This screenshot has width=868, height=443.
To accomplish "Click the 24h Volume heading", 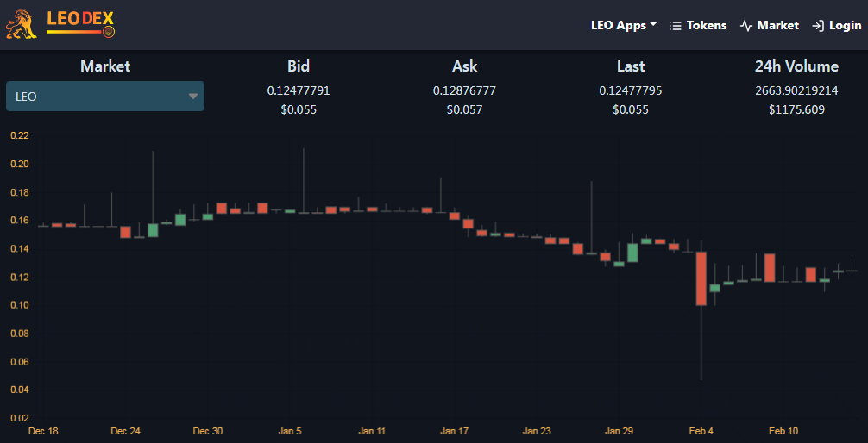I will click(x=796, y=66).
